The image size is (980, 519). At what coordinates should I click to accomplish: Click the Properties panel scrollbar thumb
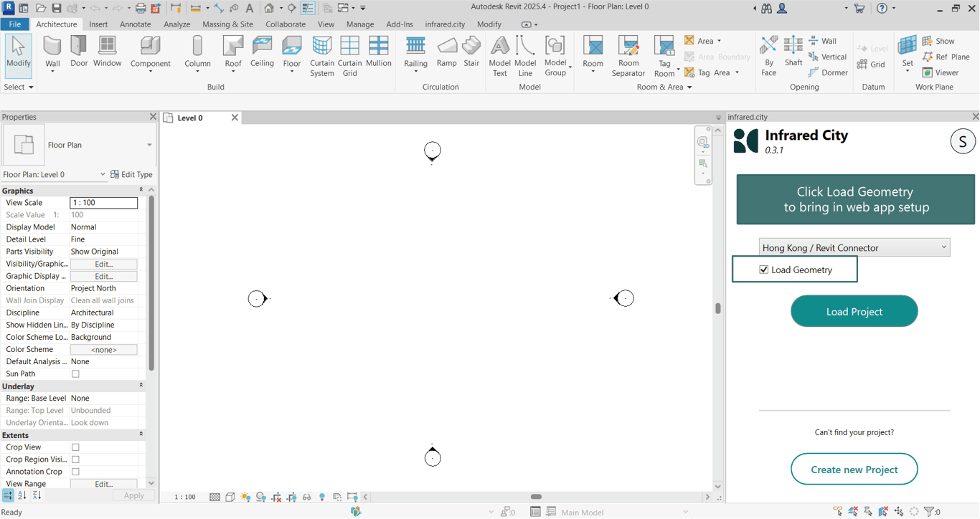pos(151,282)
